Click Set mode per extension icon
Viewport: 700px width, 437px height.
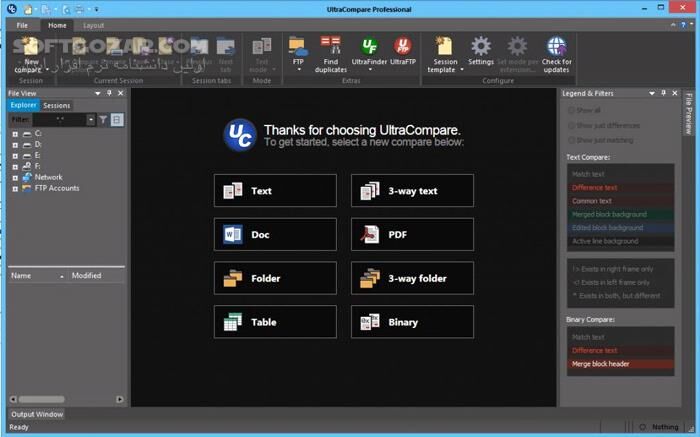click(517, 46)
